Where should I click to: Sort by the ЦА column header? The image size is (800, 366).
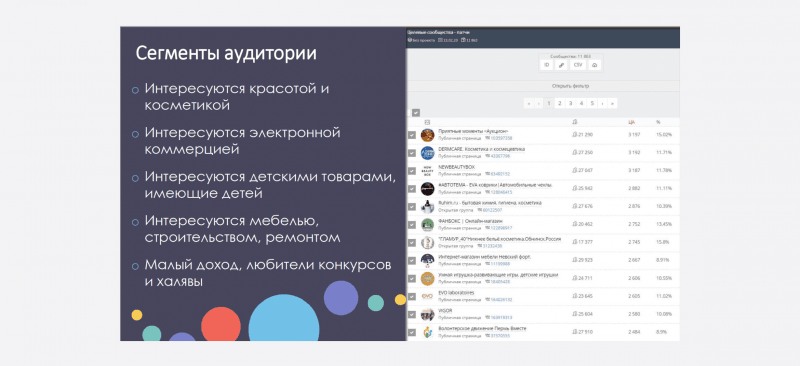(631, 123)
